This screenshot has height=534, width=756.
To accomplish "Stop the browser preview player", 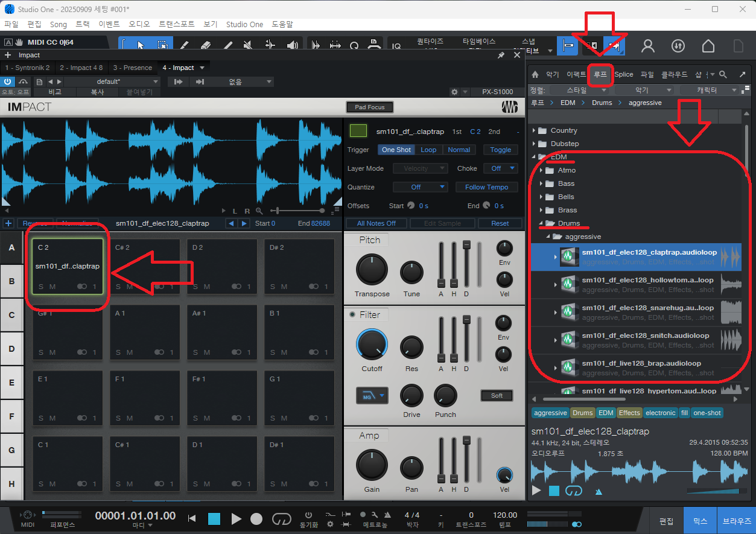I will click(x=554, y=491).
